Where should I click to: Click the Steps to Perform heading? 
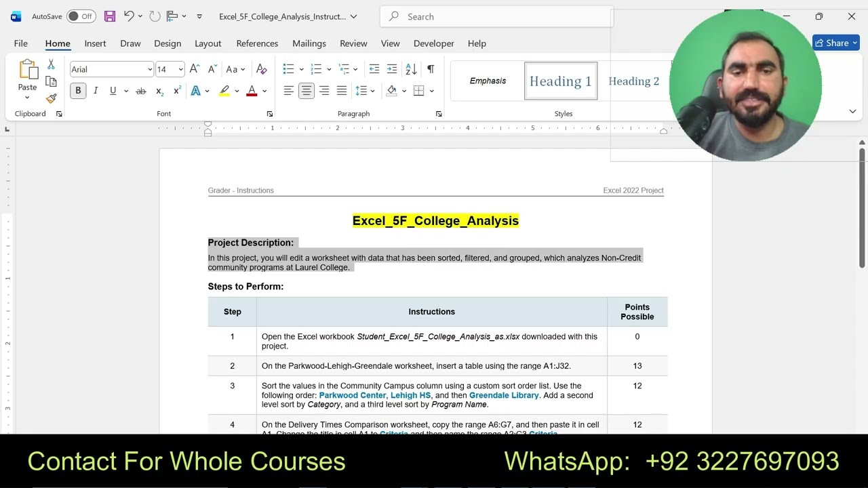click(x=245, y=287)
